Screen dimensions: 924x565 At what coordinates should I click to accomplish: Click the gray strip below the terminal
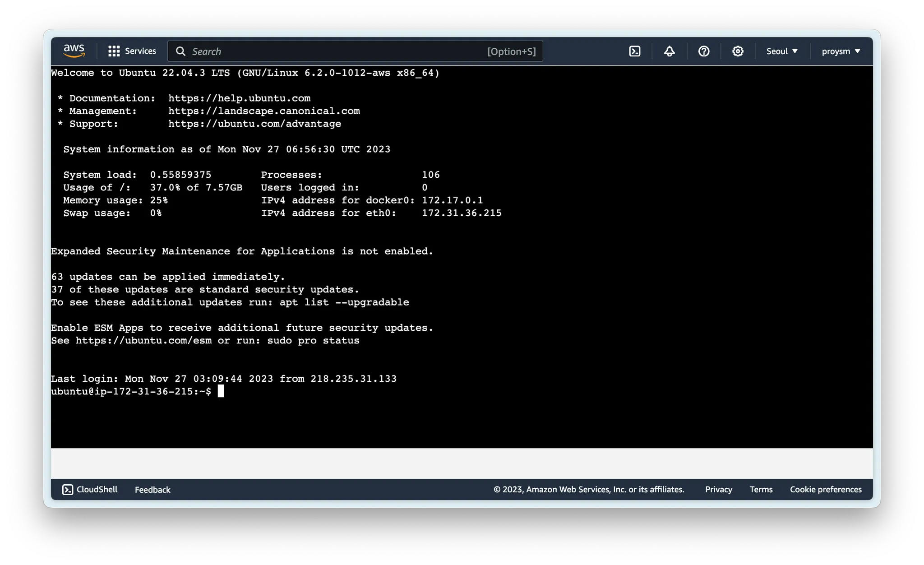tap(461, 463)
